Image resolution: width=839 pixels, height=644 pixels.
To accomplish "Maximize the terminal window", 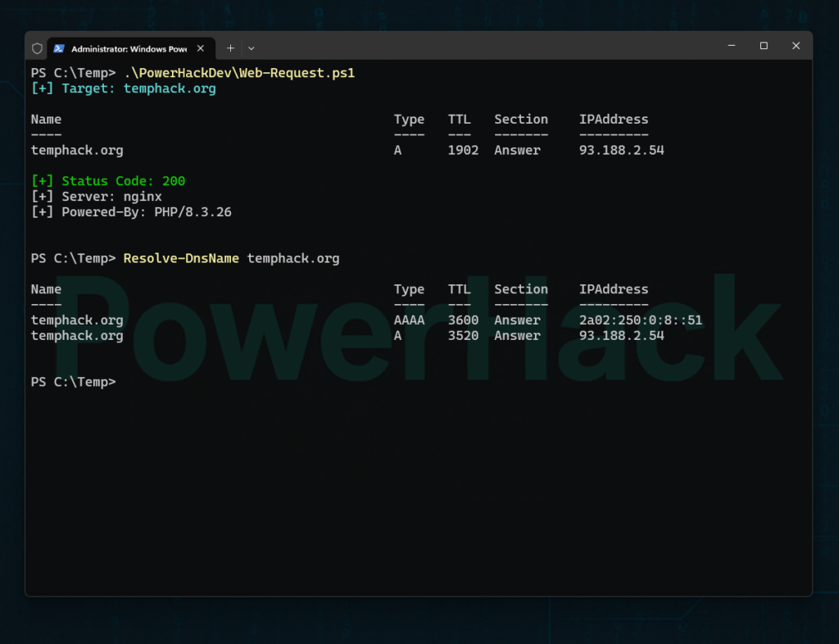I will pyautogui.click(x=764, y=46).
